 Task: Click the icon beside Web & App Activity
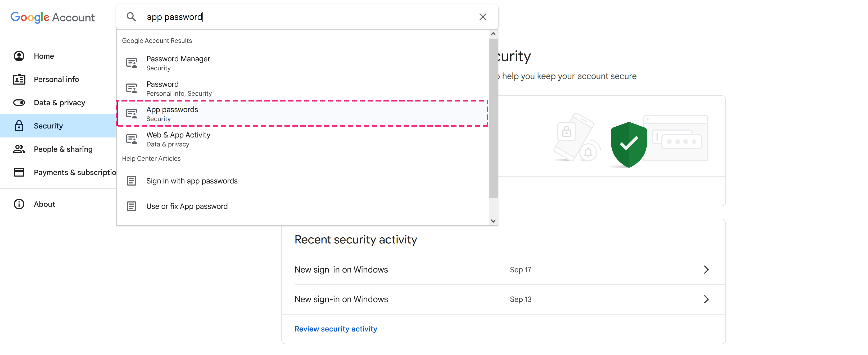pos(132,139)
